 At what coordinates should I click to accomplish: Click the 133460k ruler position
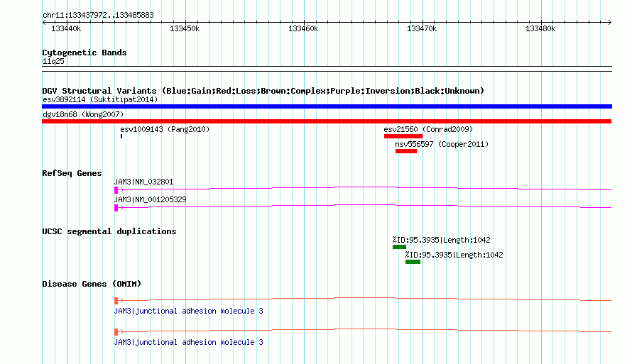[303, 28]
